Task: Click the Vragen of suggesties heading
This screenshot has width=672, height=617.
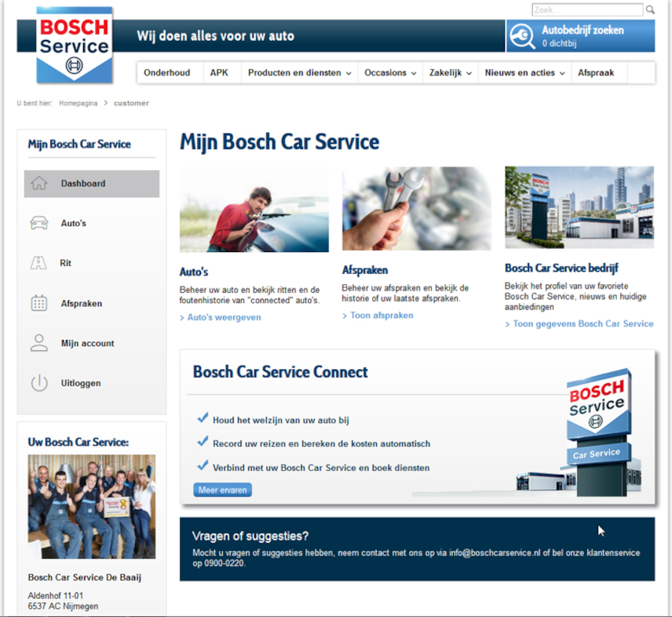Action: [250, 536]
